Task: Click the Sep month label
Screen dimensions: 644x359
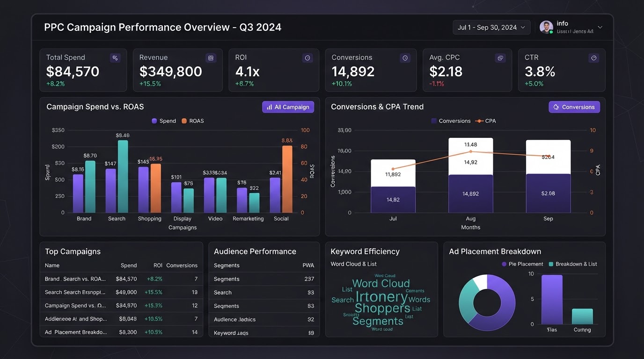Action: pos(548,219)
